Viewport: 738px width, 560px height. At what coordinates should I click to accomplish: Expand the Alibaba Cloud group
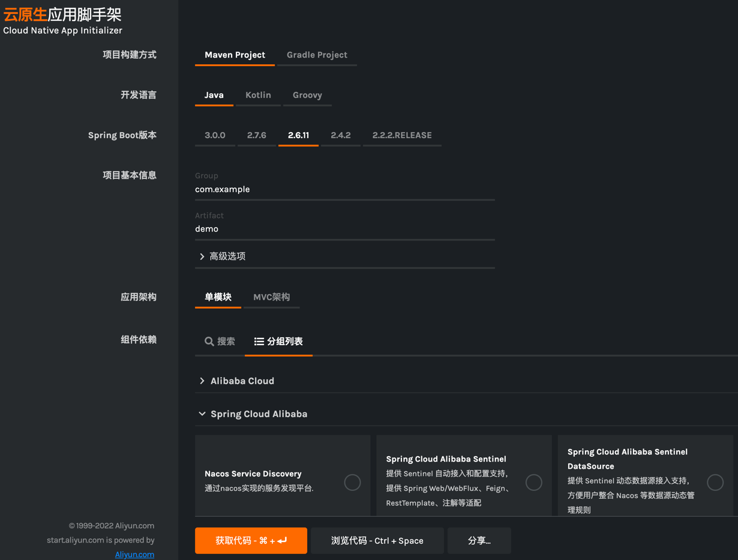[x=242, y=381]
